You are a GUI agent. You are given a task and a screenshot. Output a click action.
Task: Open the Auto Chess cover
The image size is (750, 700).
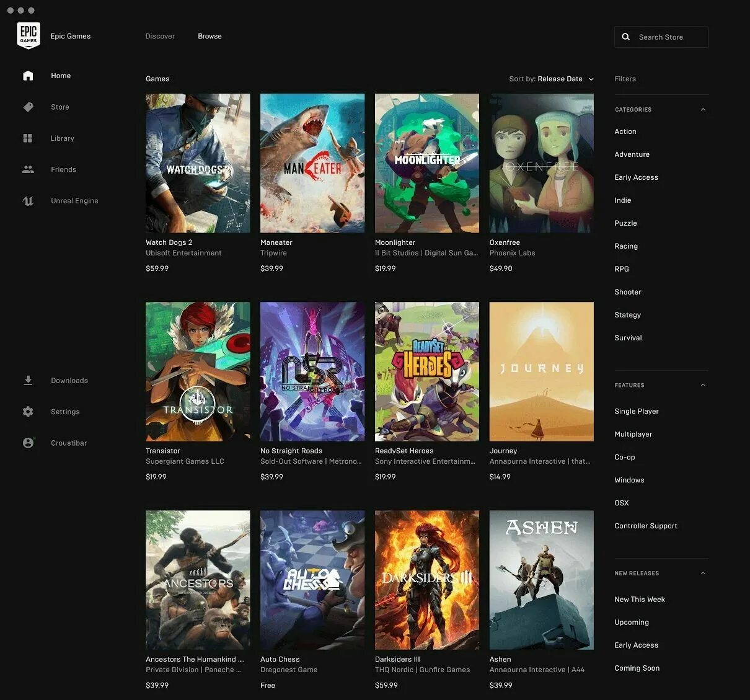pos(312,580)
